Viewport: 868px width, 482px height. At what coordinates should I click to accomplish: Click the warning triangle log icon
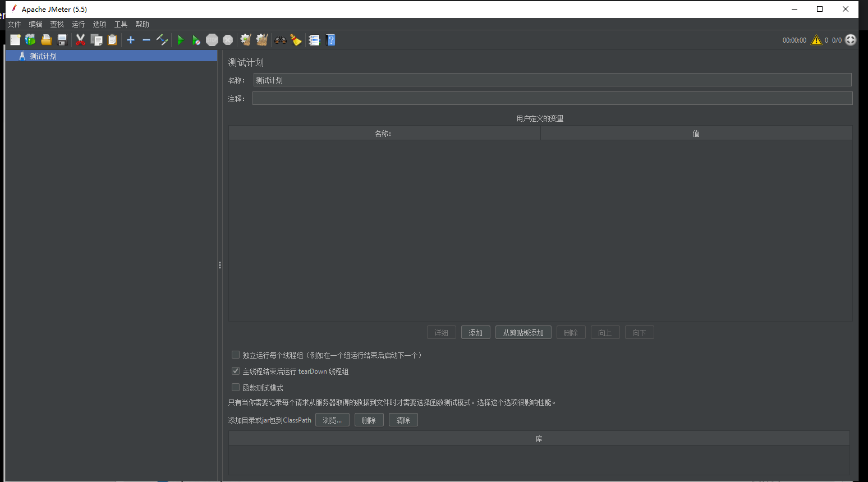coord(816,40)
